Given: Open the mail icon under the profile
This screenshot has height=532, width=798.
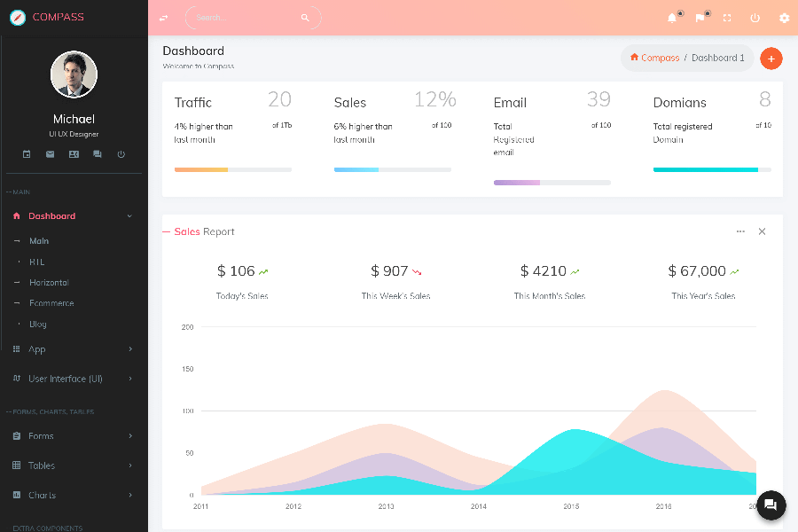Looking at the screenshot, I should point(51,154).
